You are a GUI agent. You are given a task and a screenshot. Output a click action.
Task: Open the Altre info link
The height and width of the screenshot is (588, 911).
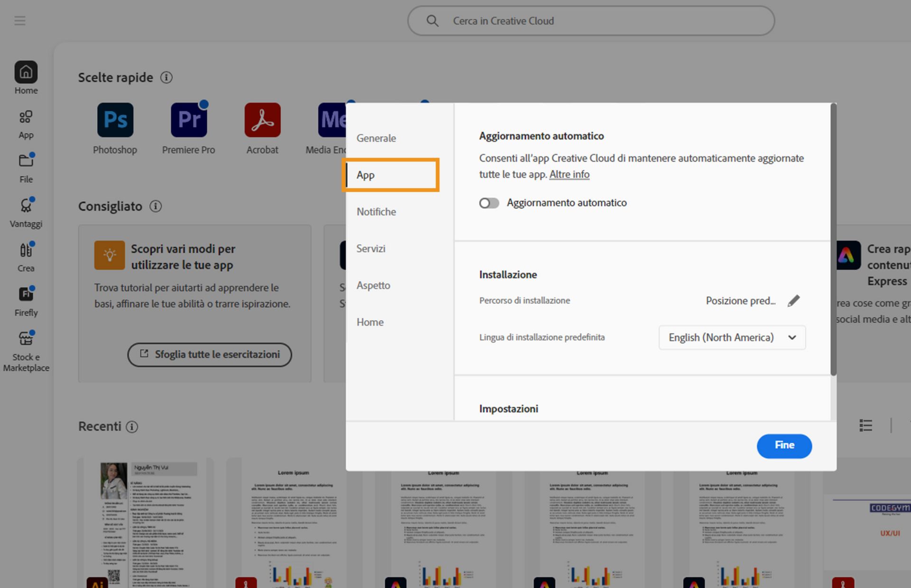pos(569,174)
